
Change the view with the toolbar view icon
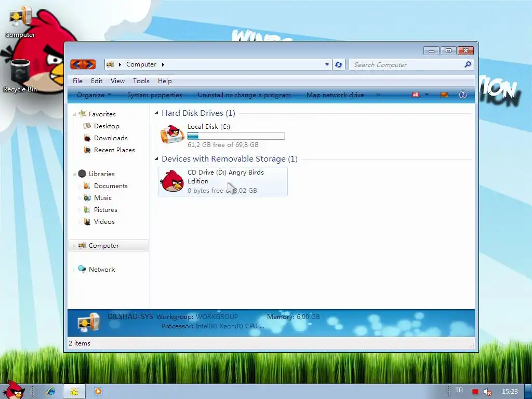416,95
